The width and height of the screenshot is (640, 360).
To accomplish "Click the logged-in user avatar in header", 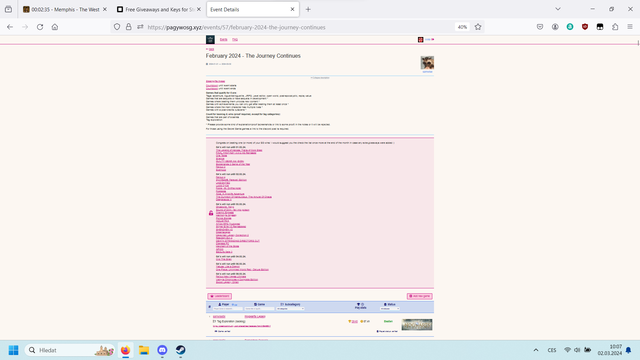I will (x=420, y=40).
